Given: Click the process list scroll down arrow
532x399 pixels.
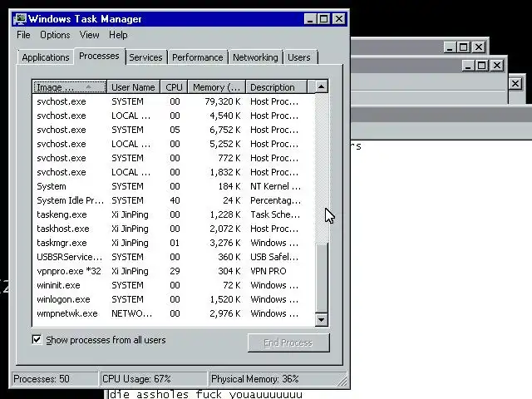Looking at the screenshot, I should tap(322, 319).
